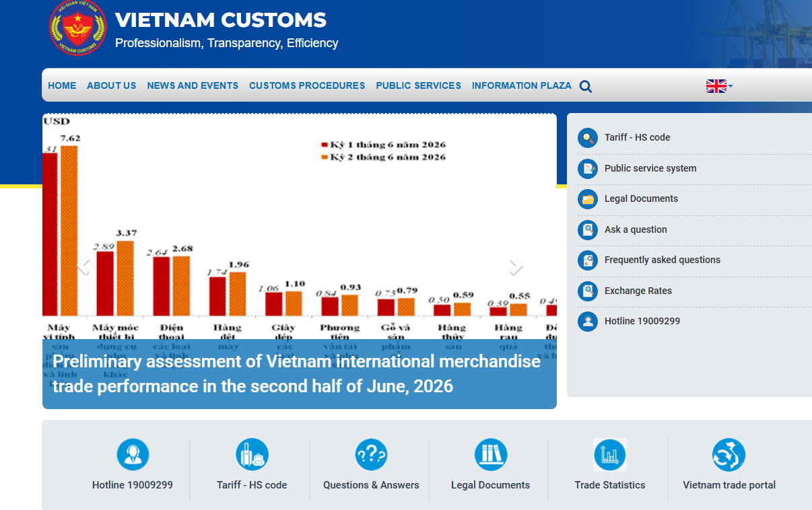Click the 'Professionalism, Transparency, Efficiency' slogan
This screenshot has height=510, width=812.
click(x=227, y=43)
